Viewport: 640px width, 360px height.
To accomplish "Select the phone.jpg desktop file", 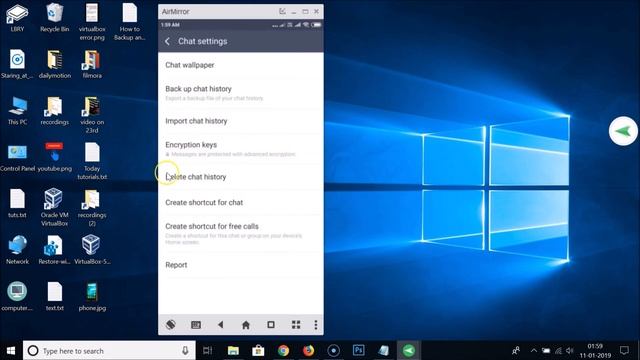I will coord(92,297).
